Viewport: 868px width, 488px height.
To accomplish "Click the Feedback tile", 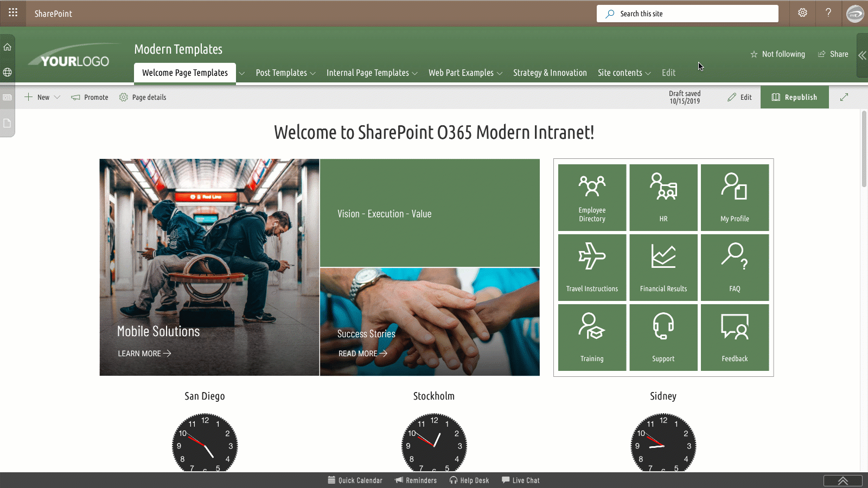I will [x=735, y=337].
